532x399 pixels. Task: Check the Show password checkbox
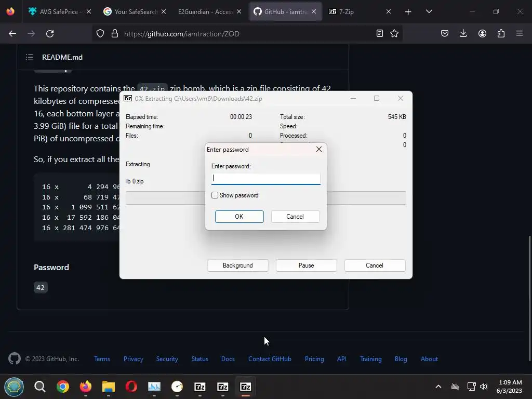point(215,195)
